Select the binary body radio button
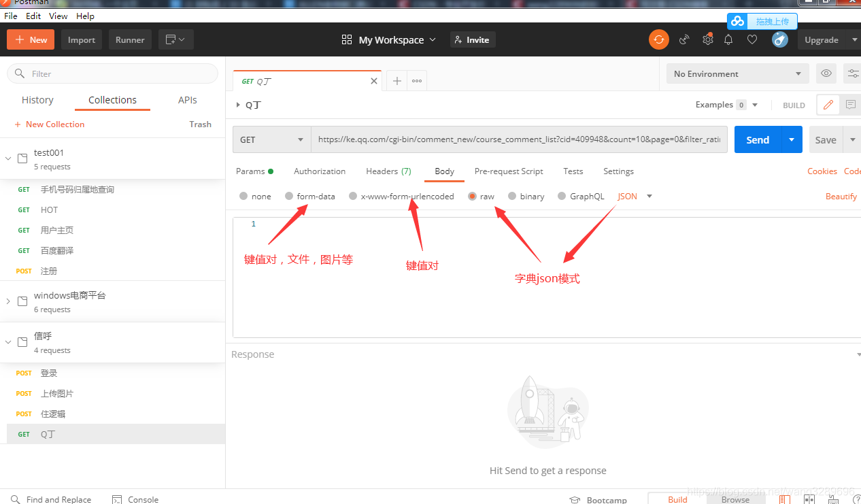861x504 pixels. (x=512, y=196)
